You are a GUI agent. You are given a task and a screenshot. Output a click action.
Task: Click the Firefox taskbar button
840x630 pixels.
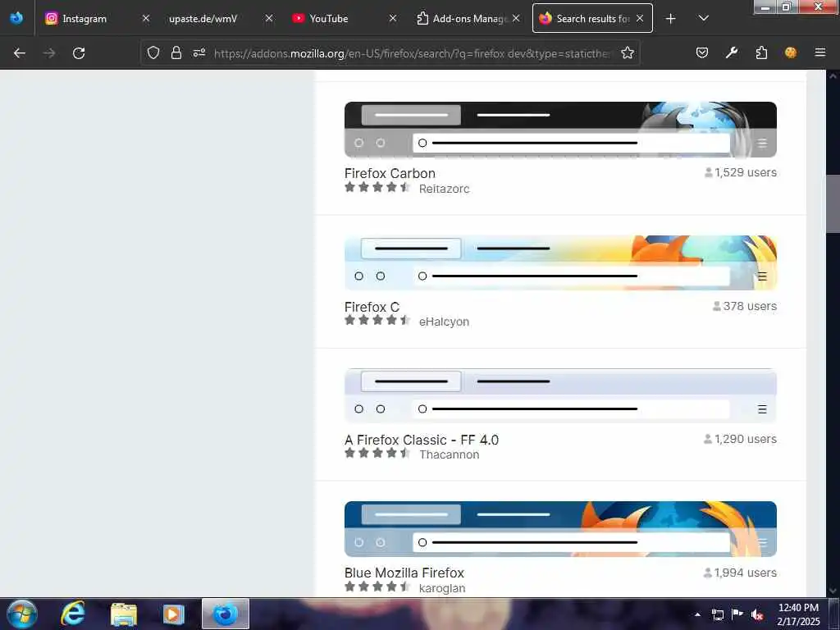point(226,614)
